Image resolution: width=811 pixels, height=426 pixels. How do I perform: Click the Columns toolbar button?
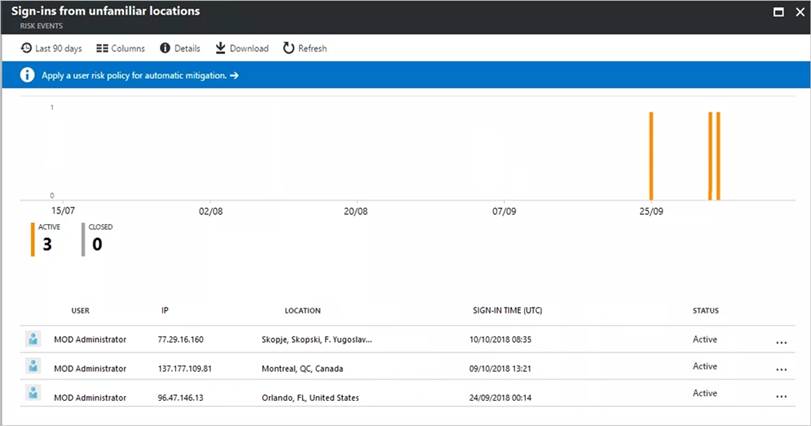coord(120,48)
